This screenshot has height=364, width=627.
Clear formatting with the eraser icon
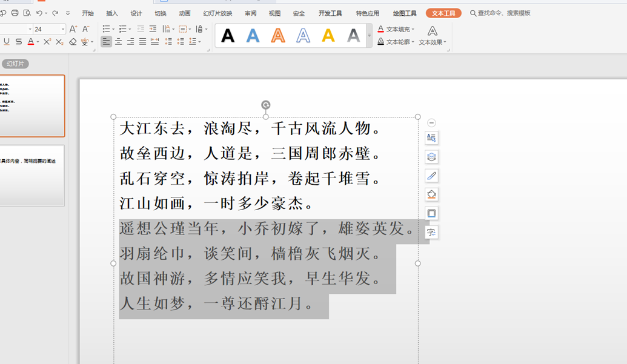pos(73,42)
